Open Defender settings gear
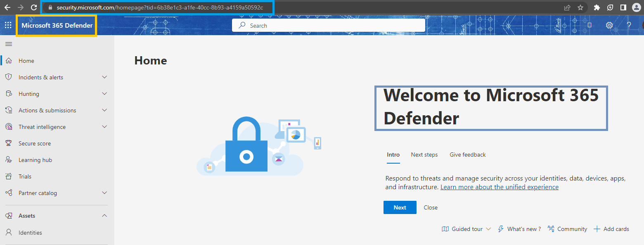The image size is (644, 245). tap(609, 25)
